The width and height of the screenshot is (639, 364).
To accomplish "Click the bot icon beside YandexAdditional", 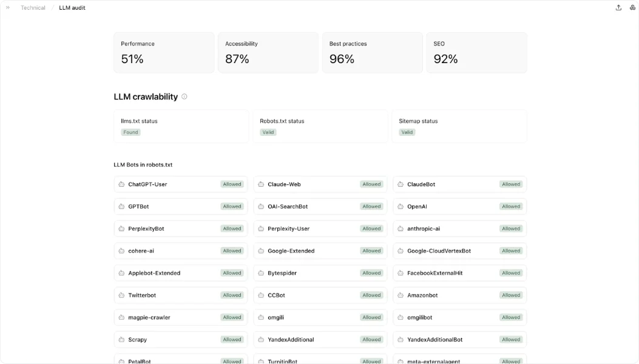I will coord(261,340).
